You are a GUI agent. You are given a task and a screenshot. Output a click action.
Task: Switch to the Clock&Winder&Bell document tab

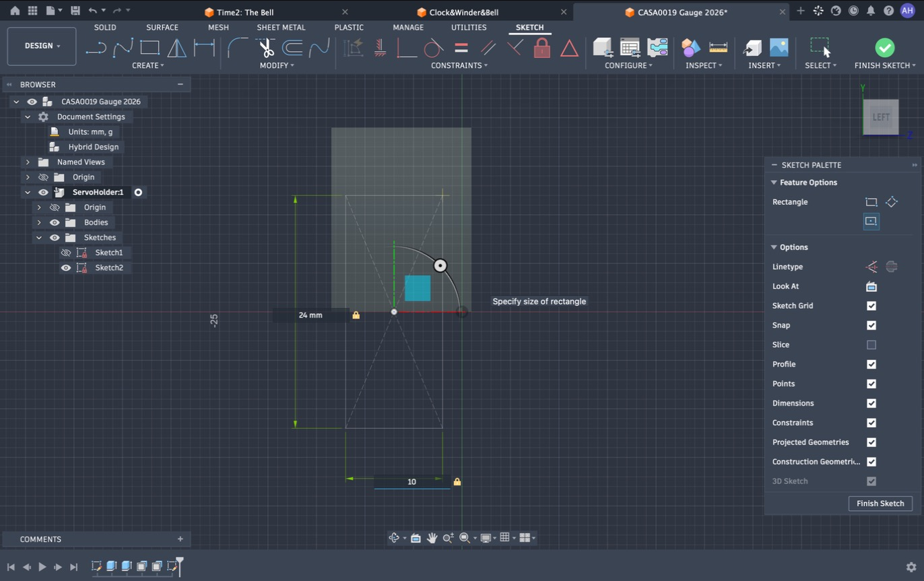point(463,12)
